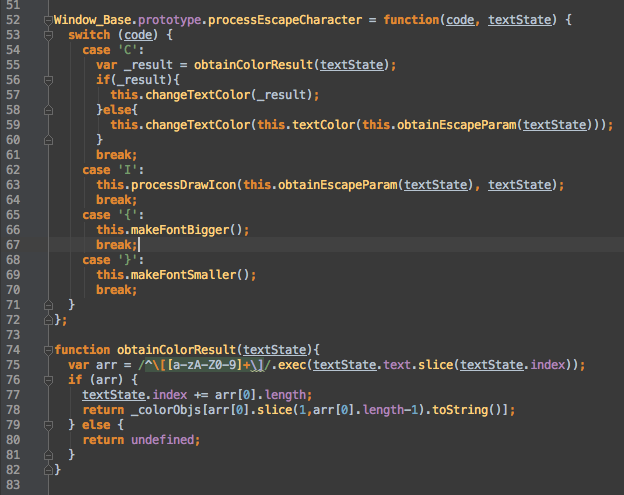
Task: Fold the if (arr) block on line 76
Action: 48,380
